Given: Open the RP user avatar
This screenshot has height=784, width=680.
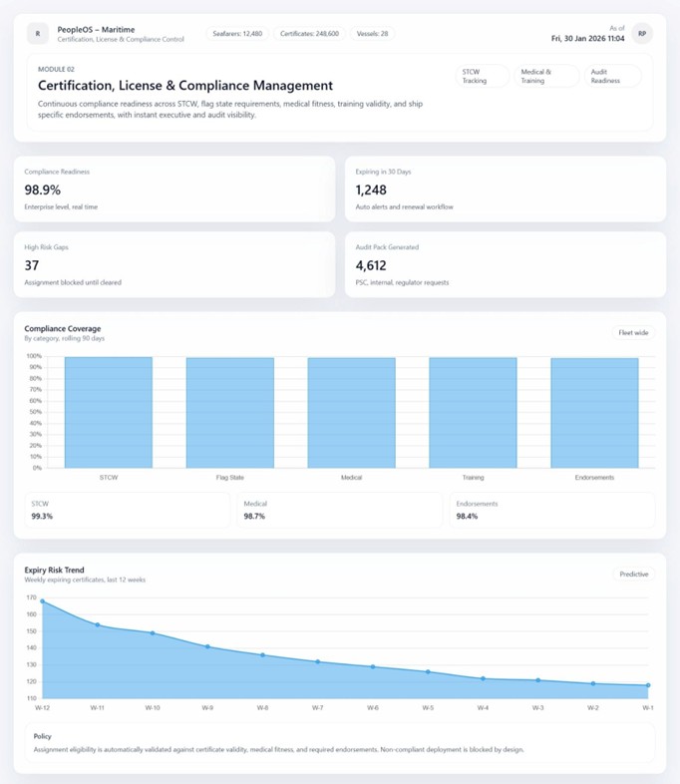Looking at the screenshot, I should click(642, 33).
